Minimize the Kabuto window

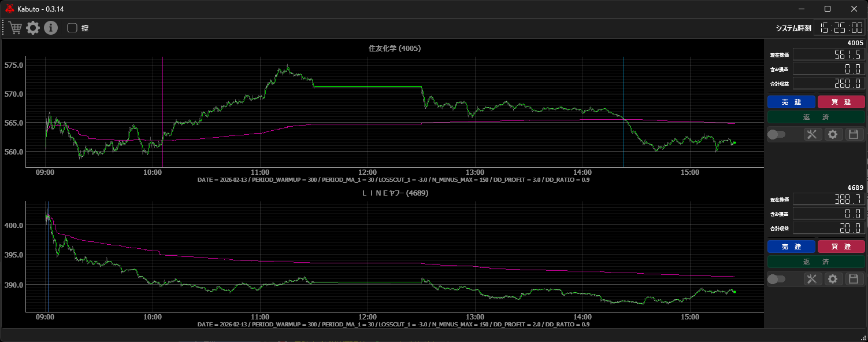point(801,9)
